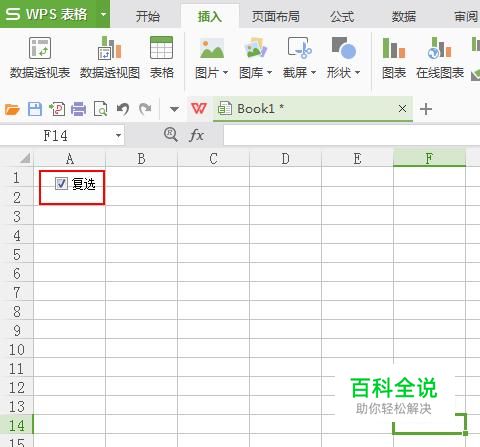The image size is (480, 447).
Task: Expand the 图片 dropdown arrow
Action: 225,72
